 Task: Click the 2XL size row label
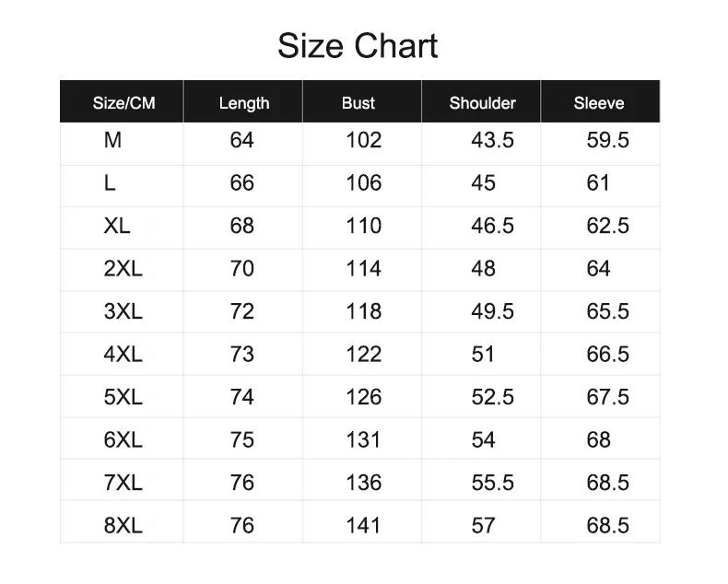[123, 269]
